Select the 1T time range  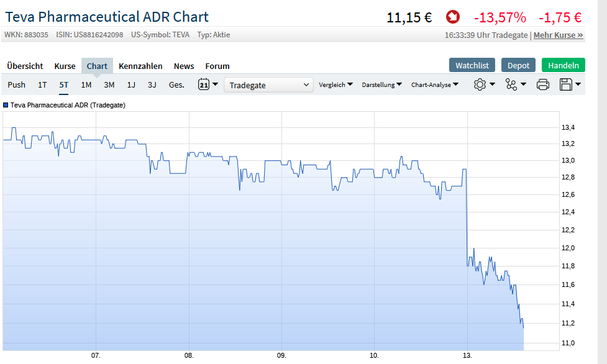42,84
